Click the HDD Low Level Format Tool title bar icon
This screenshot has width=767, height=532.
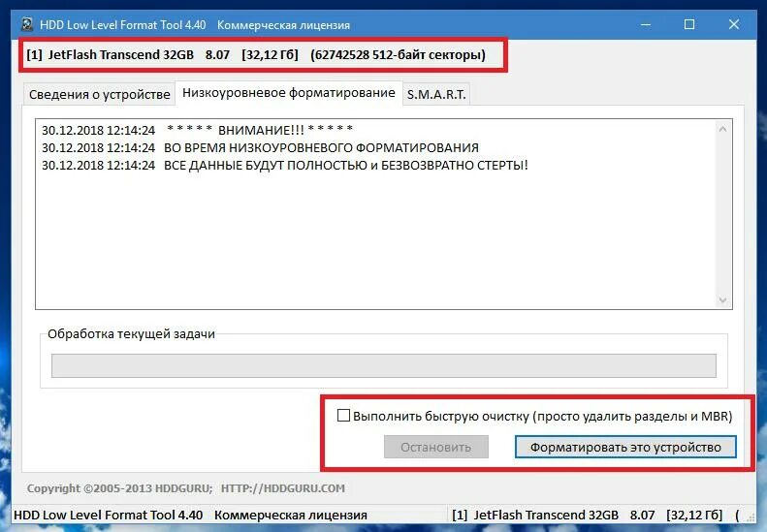[28, 24]
